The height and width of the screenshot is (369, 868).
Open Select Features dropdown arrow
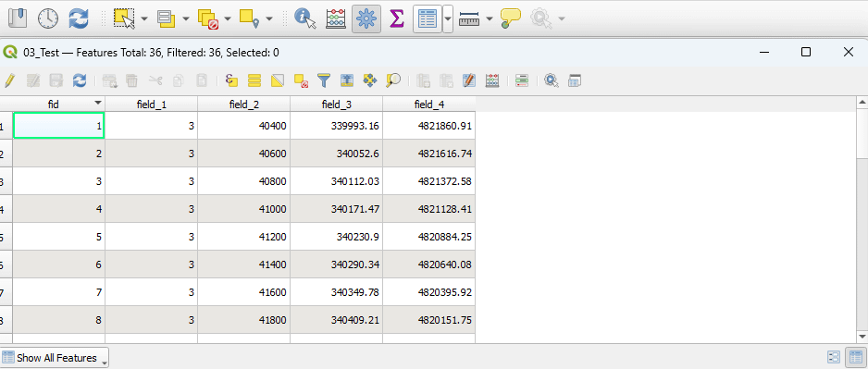pos(144,18)
